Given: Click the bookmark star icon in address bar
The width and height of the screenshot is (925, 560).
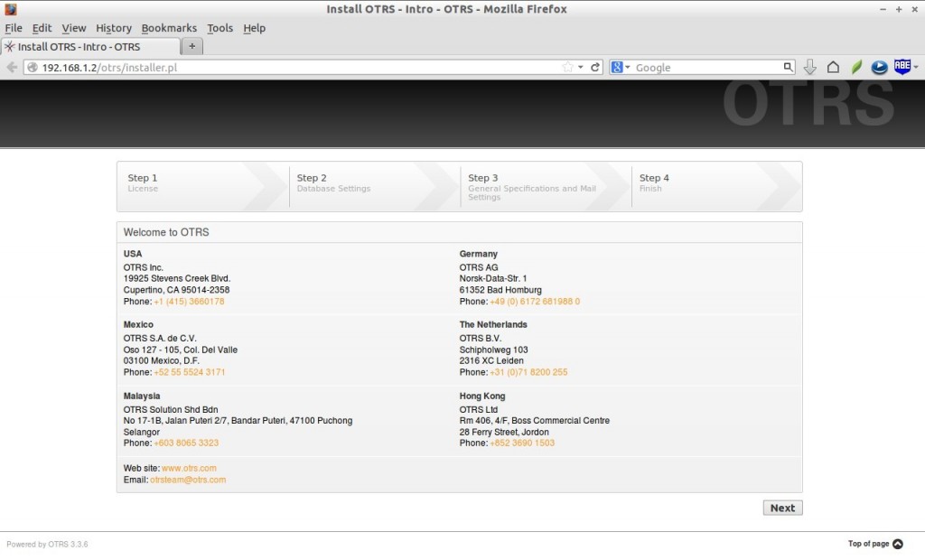Looking at the screenshot, I should [567, 68].
